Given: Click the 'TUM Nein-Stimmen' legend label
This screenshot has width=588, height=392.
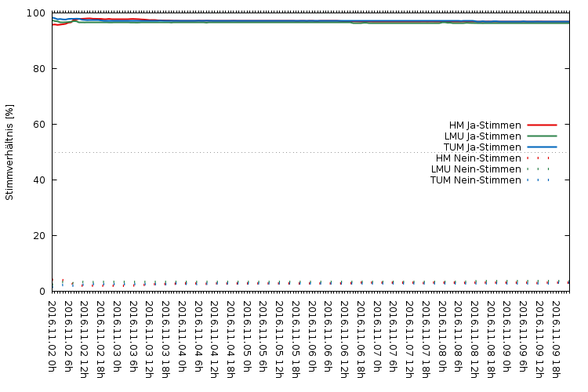Looking at the screenshot, I should pos(476,180).
